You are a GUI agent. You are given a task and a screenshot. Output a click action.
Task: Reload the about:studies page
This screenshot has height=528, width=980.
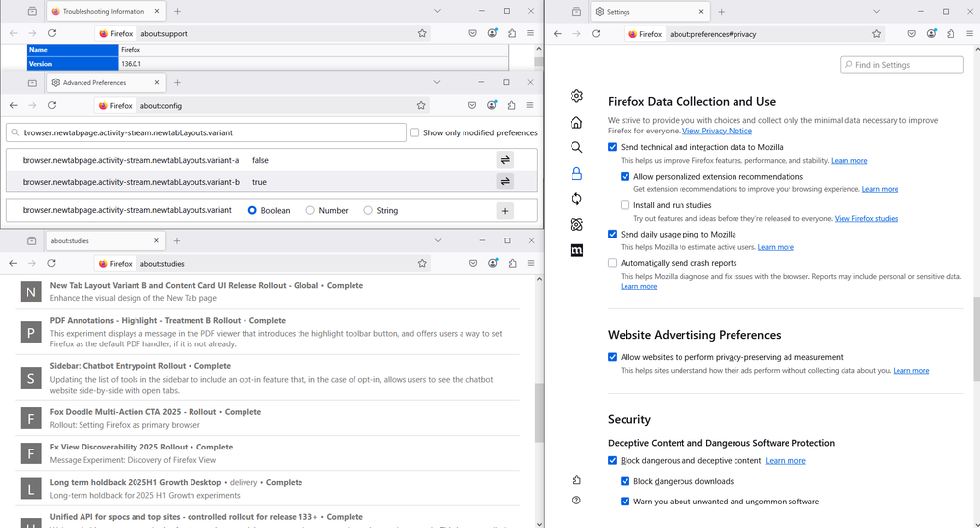51,264
